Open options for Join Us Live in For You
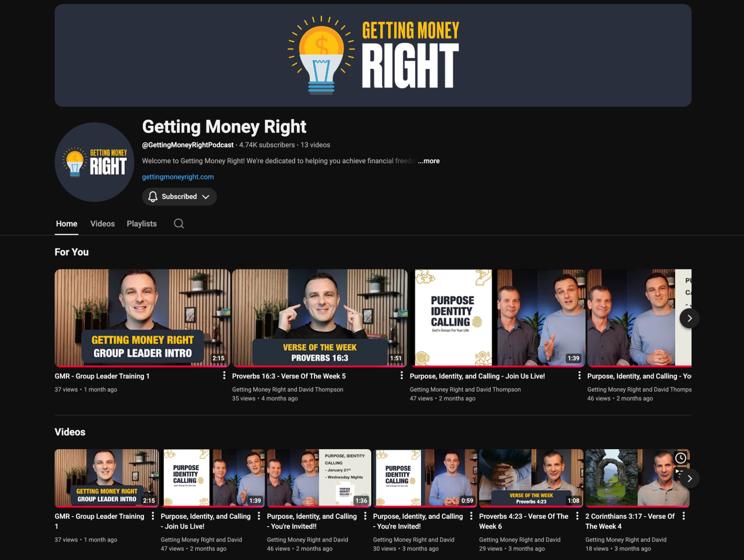 579,376
